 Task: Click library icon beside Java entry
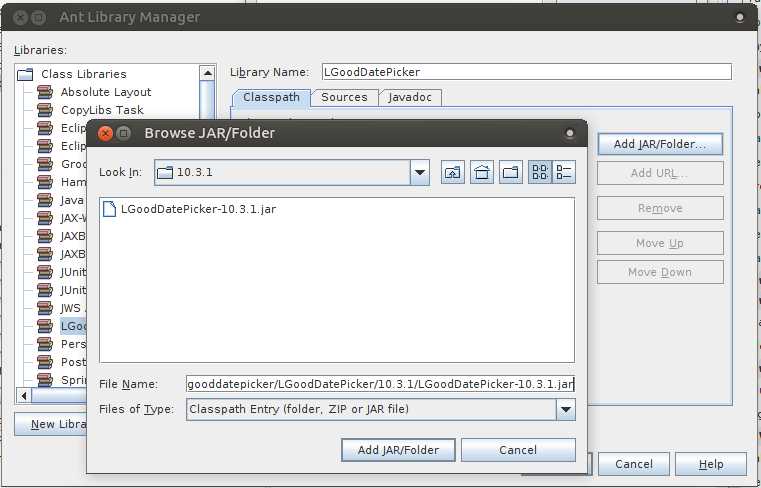(x=45, y=200)
